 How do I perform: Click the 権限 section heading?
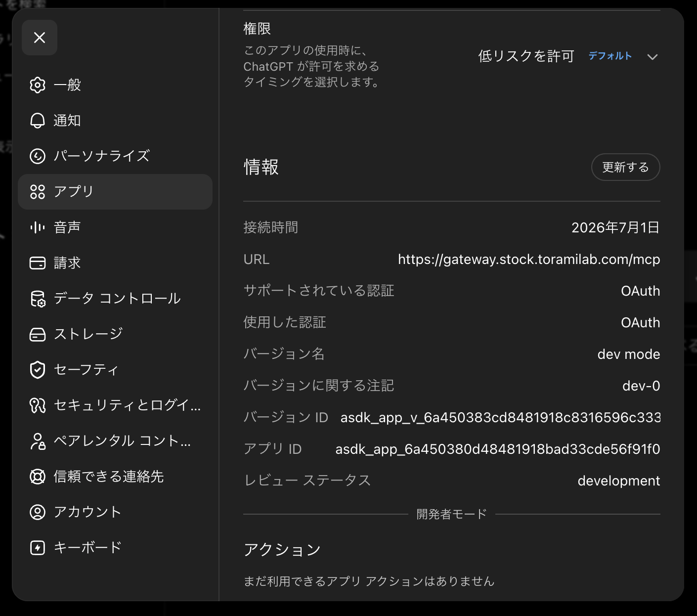[257, 29]
